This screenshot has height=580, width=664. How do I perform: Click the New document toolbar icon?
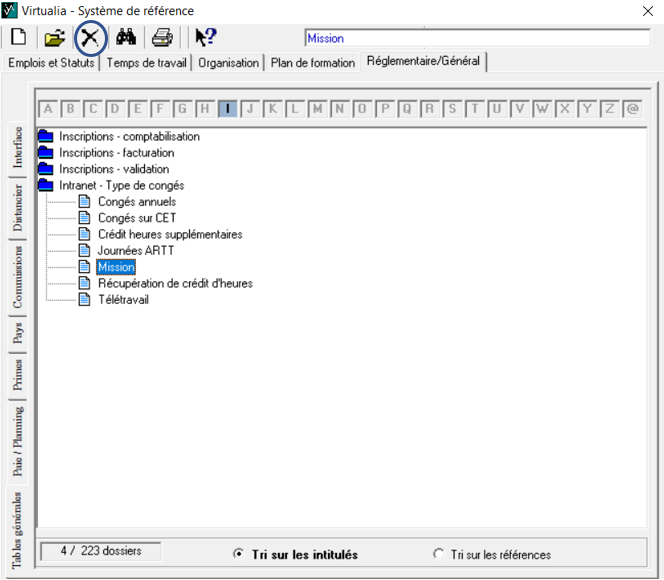[18, 38]
